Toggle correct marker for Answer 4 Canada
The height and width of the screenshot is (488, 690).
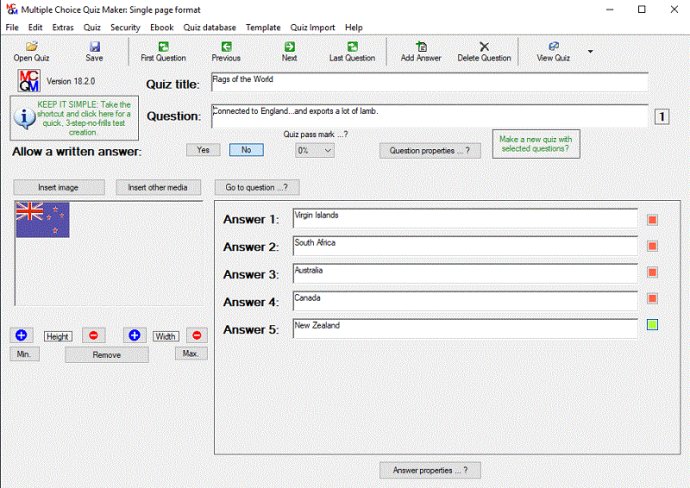652,299
